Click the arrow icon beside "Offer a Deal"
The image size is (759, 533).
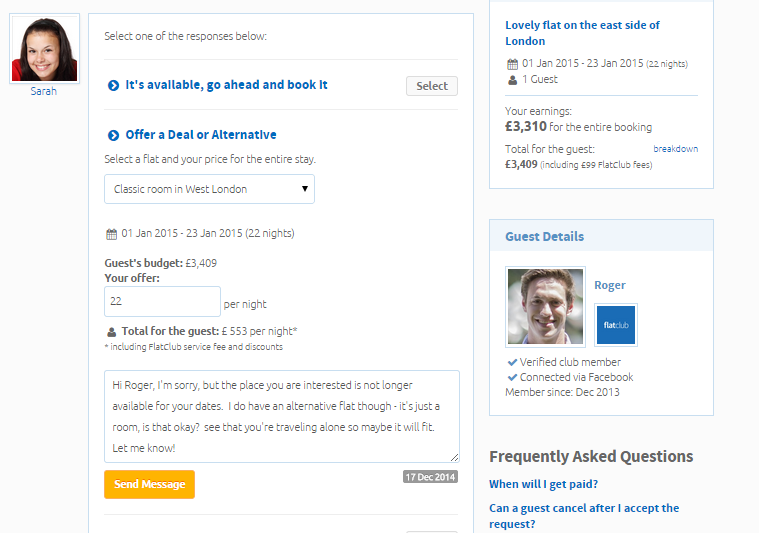113,135
